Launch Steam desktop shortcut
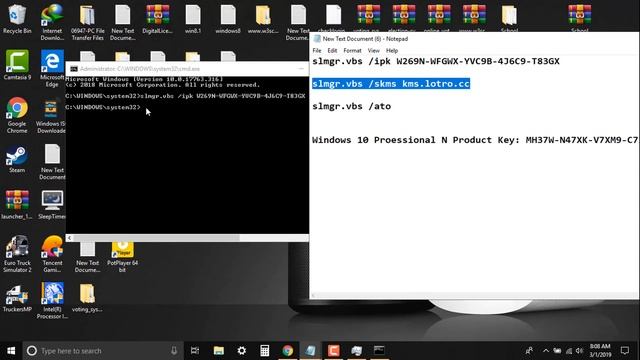Image resolution: width=640 pixels, height=360 pixels. [17, 158]
